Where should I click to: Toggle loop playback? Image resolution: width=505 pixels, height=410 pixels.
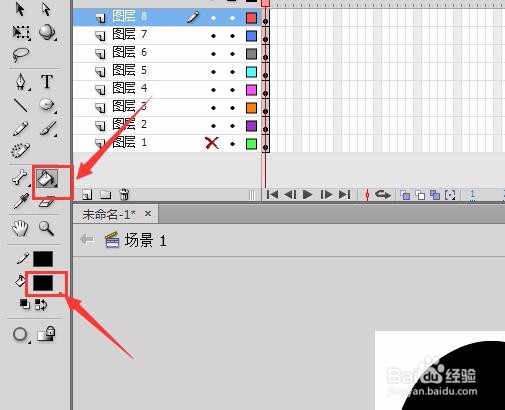(383, 194)
